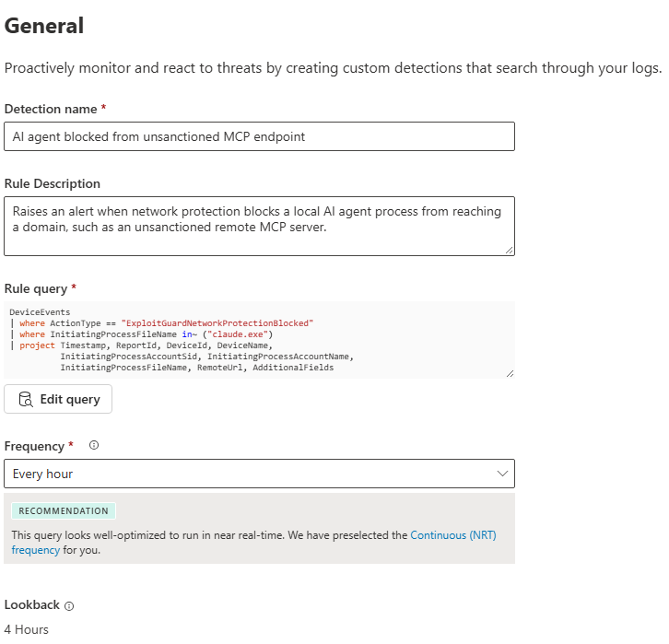669x644 pixels.
Task: Click the InitiatingProcessAccountSid query line
Action: point(207,357)
